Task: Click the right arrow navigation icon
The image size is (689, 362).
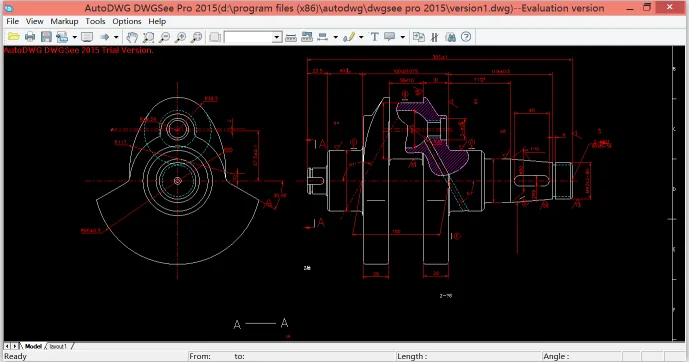Action: click(x=105, y=37)
